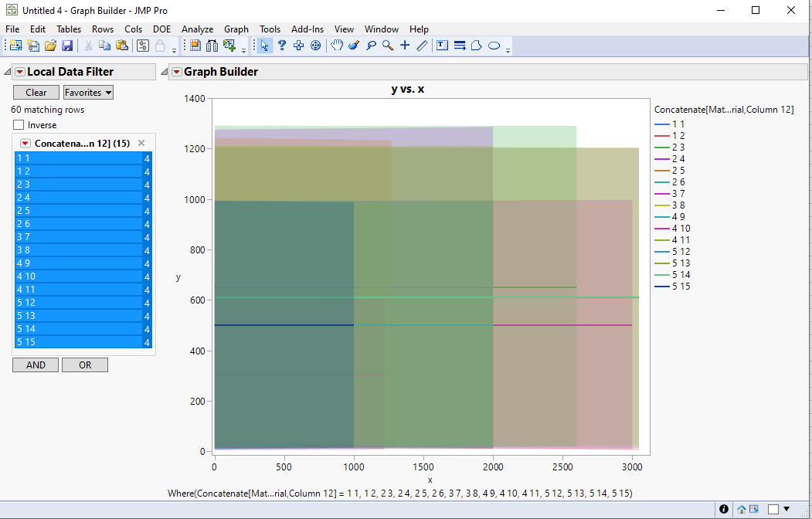The height and width of the screenshot is (519, 812).
Task: Select the Annotate text tool
Action: pos(441,46)
